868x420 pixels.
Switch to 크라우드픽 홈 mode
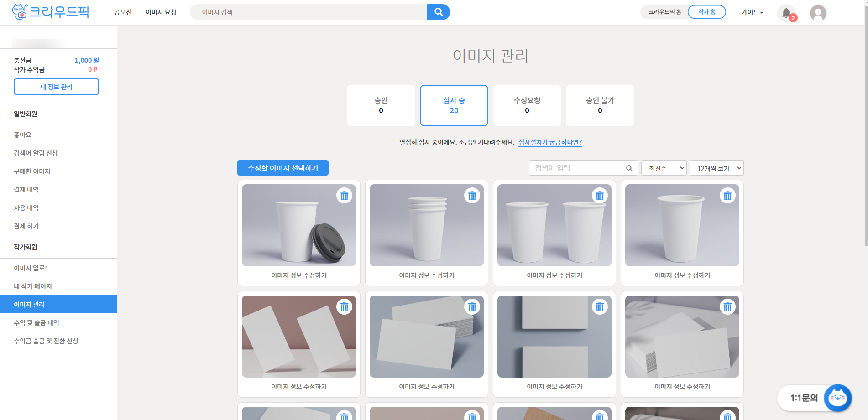665,12
